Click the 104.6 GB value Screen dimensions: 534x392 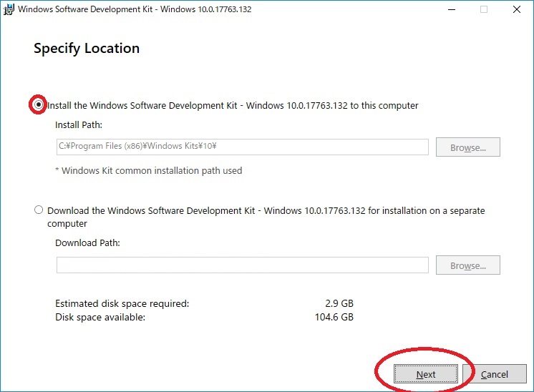point(334,317)
